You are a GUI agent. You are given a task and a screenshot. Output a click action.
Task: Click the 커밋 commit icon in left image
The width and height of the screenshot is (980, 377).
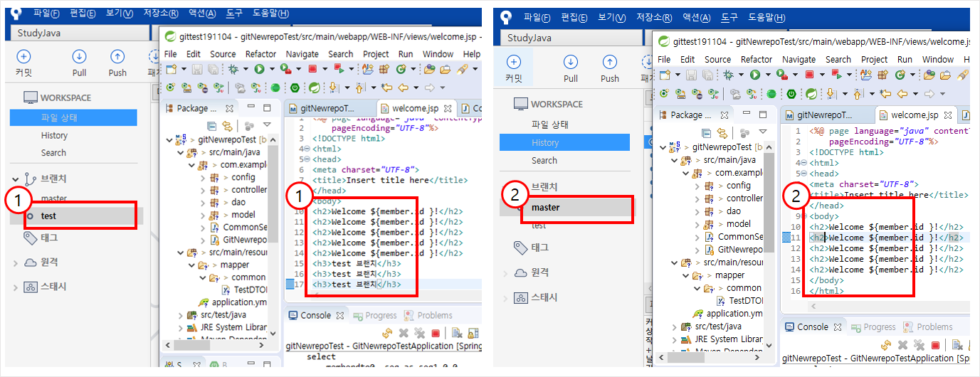click(x=23, y=57)
